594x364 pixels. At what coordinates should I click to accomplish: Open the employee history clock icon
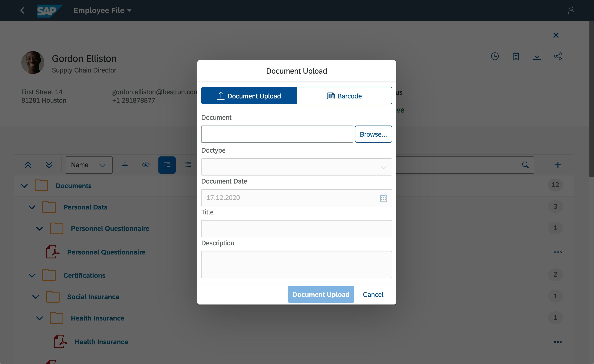[x=495, y=56]
